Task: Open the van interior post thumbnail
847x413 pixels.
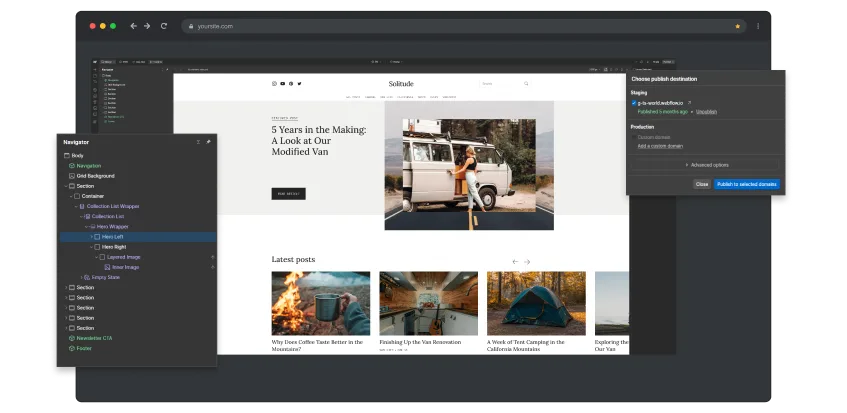Action: (428, 303)
